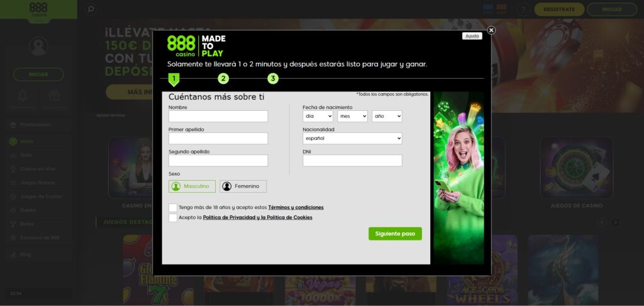Screen dimensions: 644x306
Task: Click the 888 casino Made to Play logo
Action: [196, 46]
